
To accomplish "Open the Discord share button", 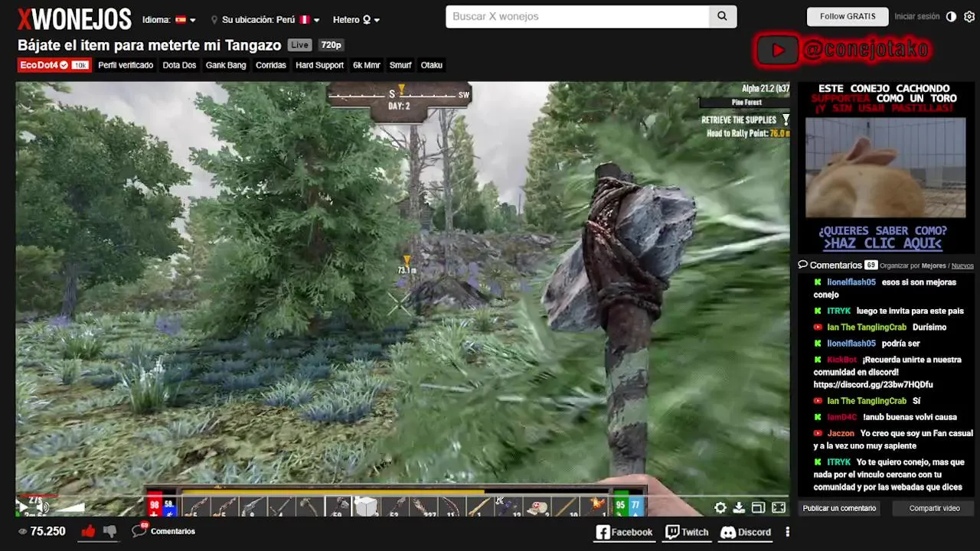I will coord(745,532).
